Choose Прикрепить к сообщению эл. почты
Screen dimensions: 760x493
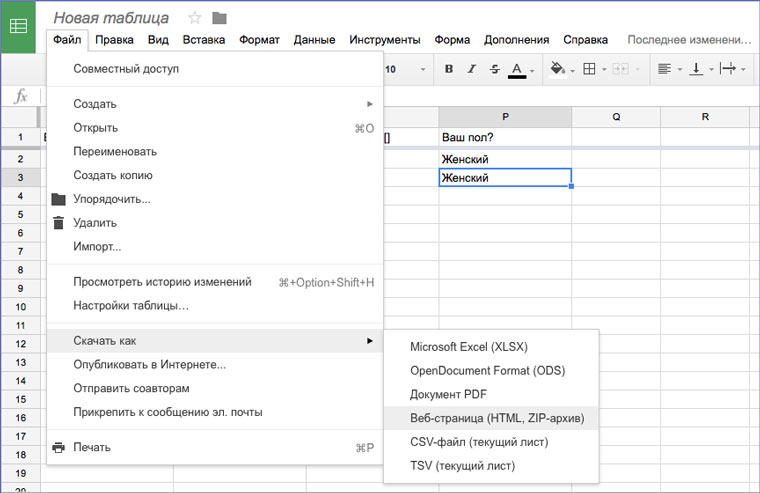click(x=215, y=412)
